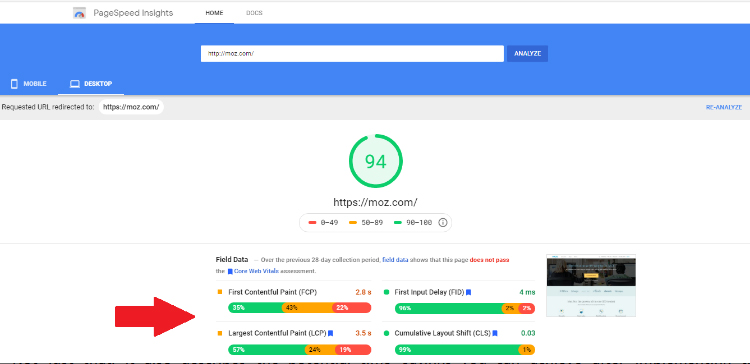Click the mobile phone icon
The image size is (750, 364).
(14, 84)
